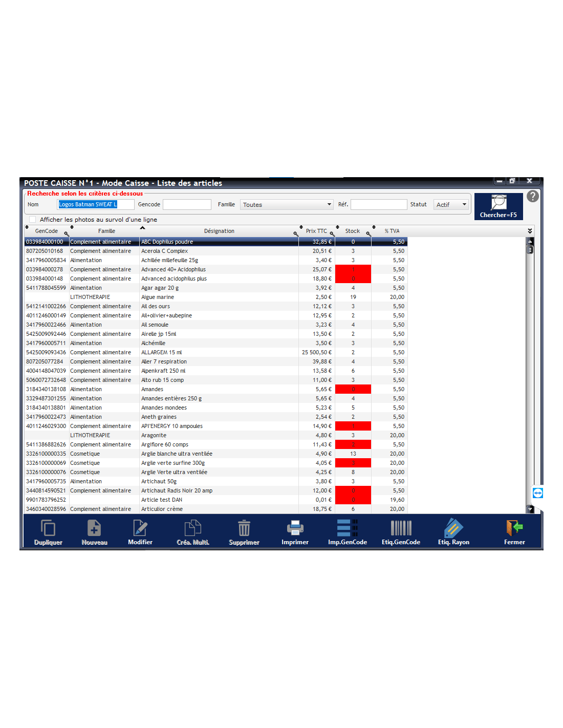Open Imp.GenCode barcode import
This screenshot has width=563, height=728.
click(x=348, y=529)
